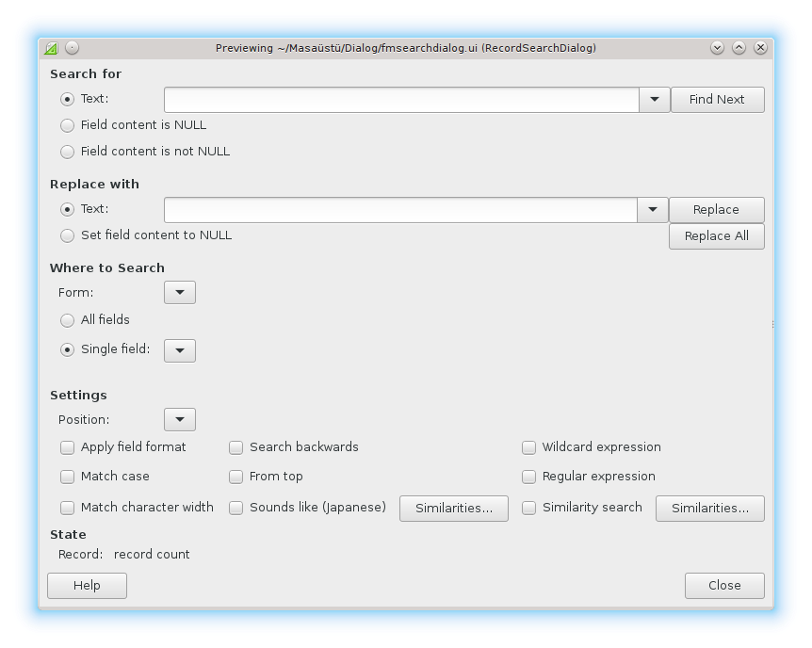
Task: Click Similarities button next to Sounds like
Action: [x=454, y=509]
